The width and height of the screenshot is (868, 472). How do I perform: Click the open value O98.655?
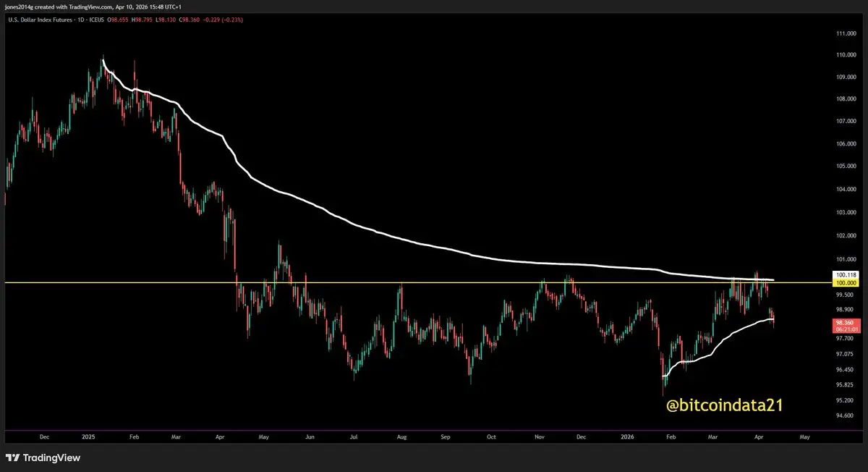tap(119, 20)
